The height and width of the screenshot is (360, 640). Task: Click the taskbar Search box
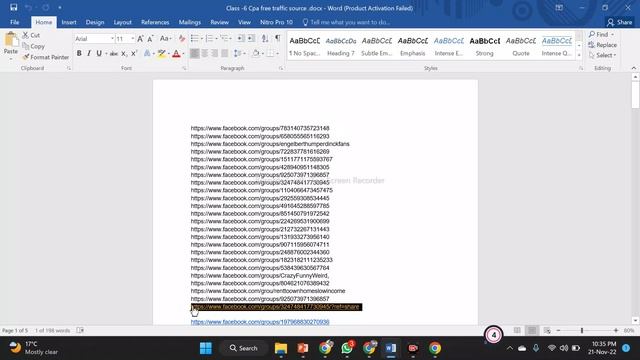coord(244,348)
